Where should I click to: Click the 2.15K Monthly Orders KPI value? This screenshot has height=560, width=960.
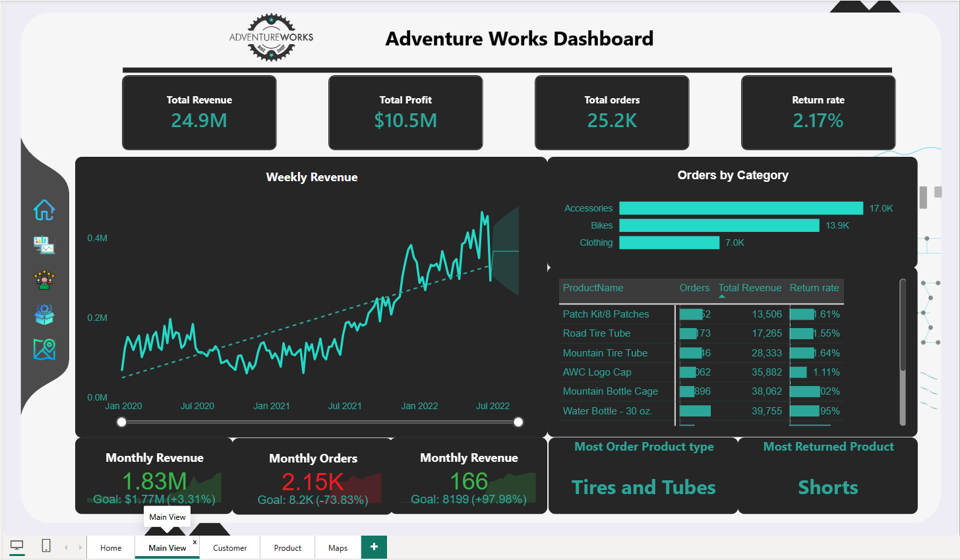tap(313, 482)
